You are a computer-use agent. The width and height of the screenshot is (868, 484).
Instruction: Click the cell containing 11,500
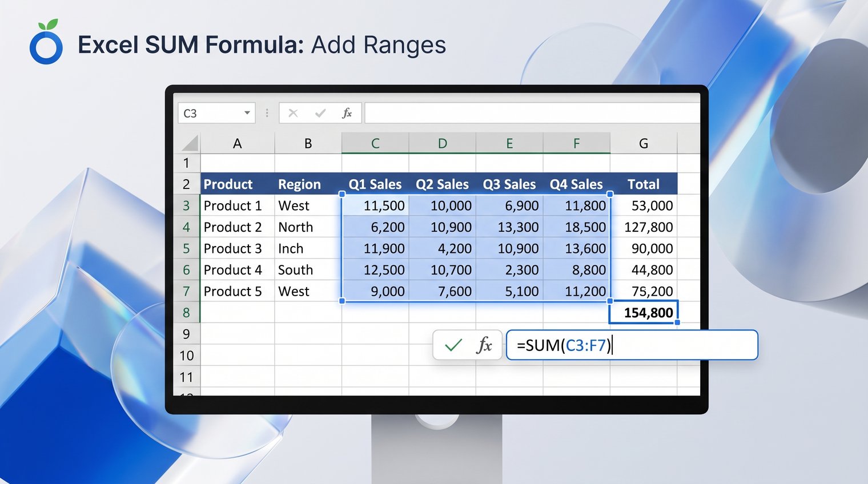click(x=375, y=205)
